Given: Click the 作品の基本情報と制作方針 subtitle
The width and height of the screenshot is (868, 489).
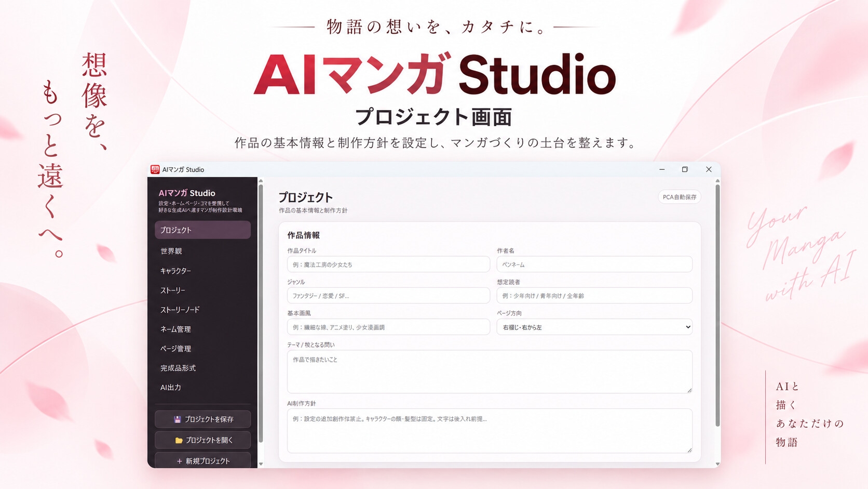Looking at the screenshot, I should 313,210.
